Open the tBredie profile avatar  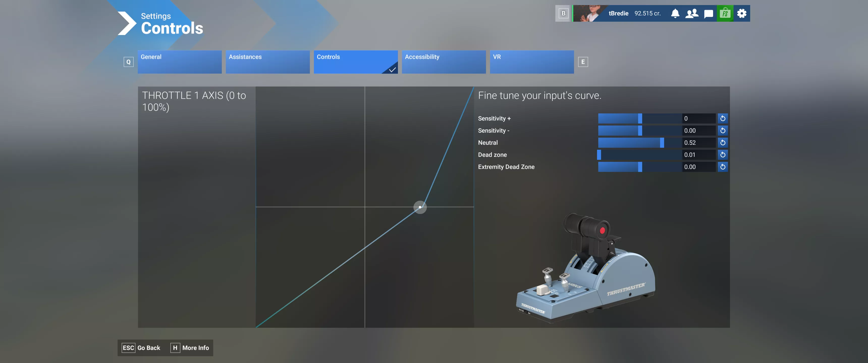[589, 13]
